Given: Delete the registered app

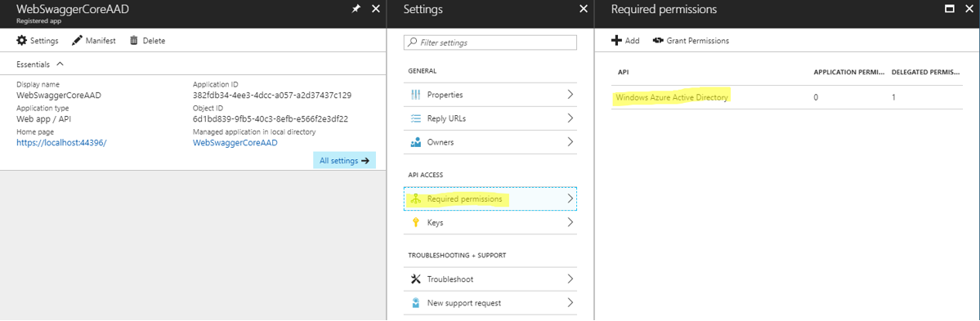Looking at the screenshot, I should (x=147, y=41).
